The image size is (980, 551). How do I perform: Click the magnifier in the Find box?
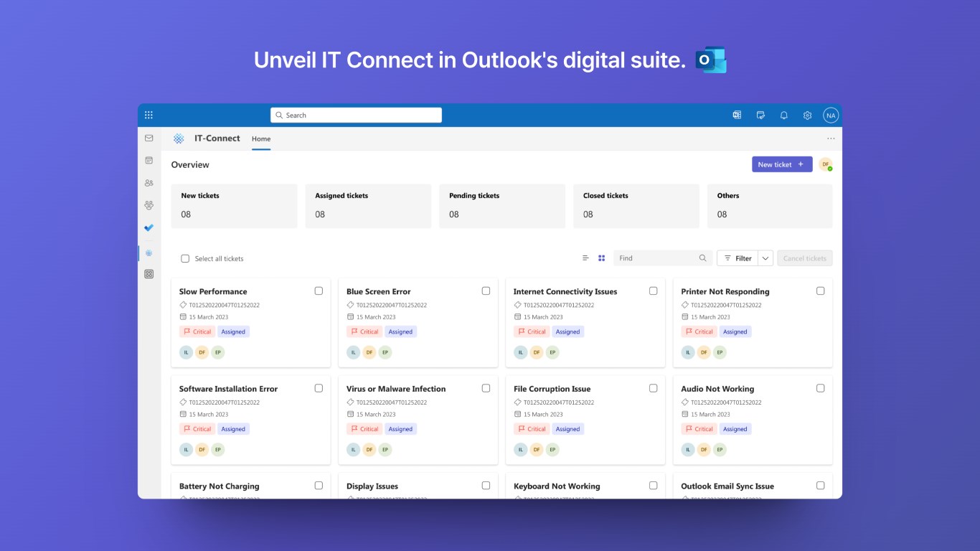click(703, 258)
